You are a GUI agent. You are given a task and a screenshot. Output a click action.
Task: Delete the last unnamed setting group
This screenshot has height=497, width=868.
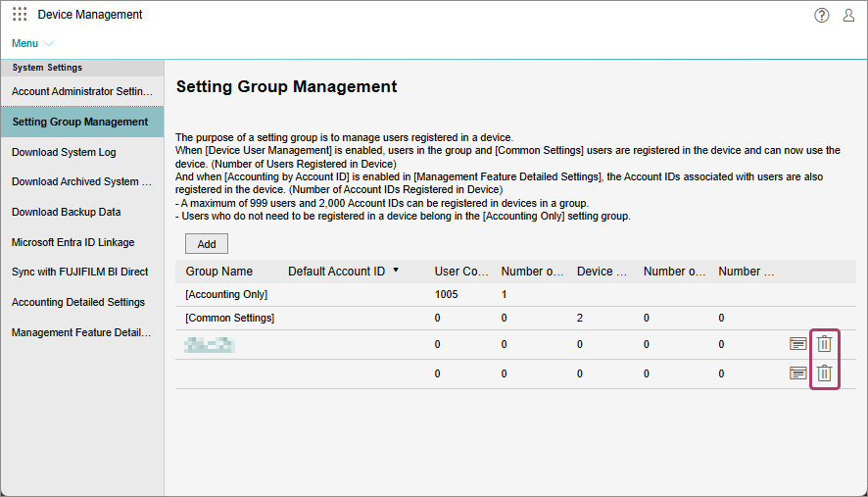click(824, 373)
